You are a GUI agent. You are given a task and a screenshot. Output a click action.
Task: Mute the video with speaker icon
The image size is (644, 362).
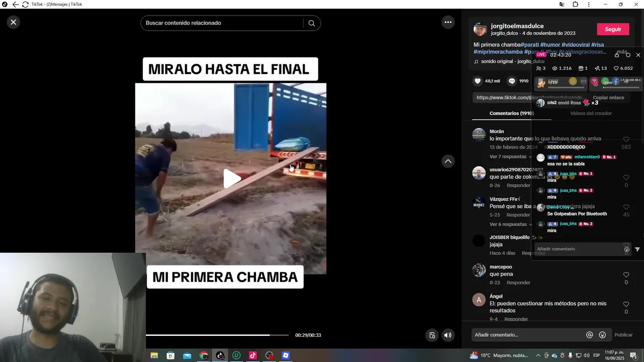[448, 335]
